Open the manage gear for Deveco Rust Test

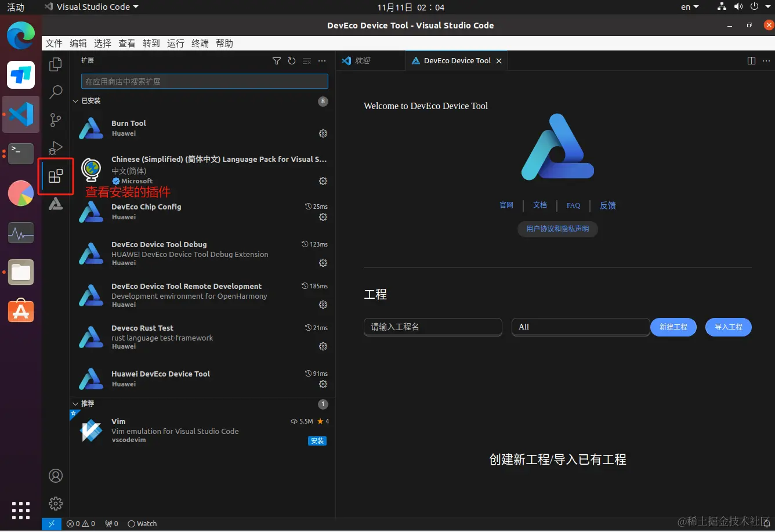[323, 346]
